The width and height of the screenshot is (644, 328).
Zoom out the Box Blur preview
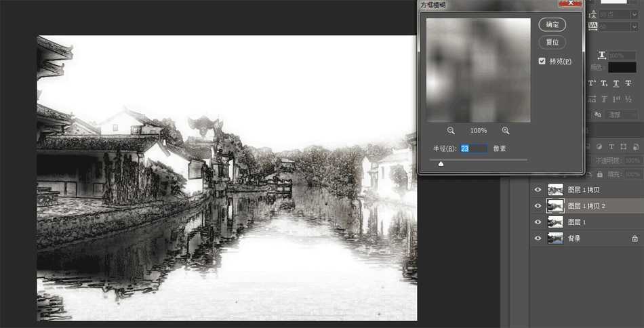tap(451, 131)
